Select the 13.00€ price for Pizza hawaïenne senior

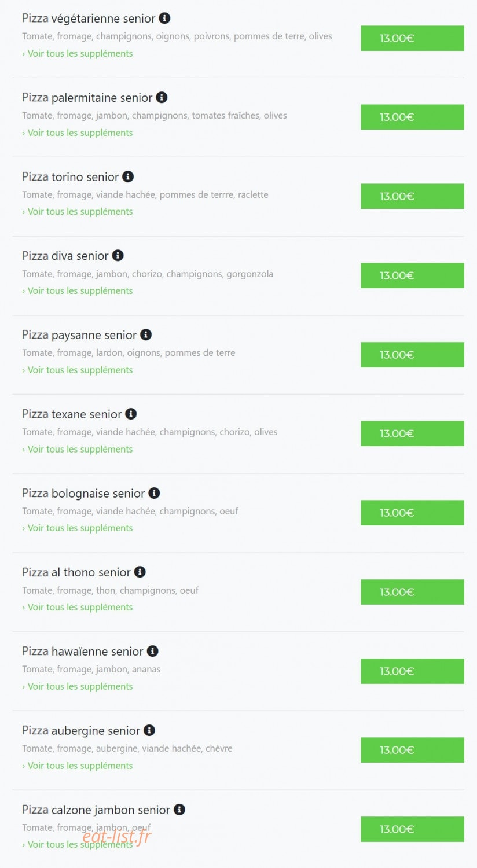412,671
